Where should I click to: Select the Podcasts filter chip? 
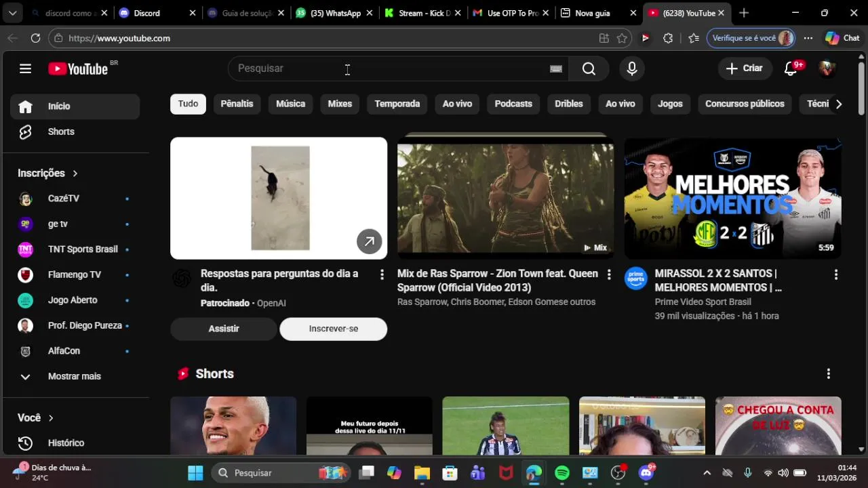coord(513,104)
